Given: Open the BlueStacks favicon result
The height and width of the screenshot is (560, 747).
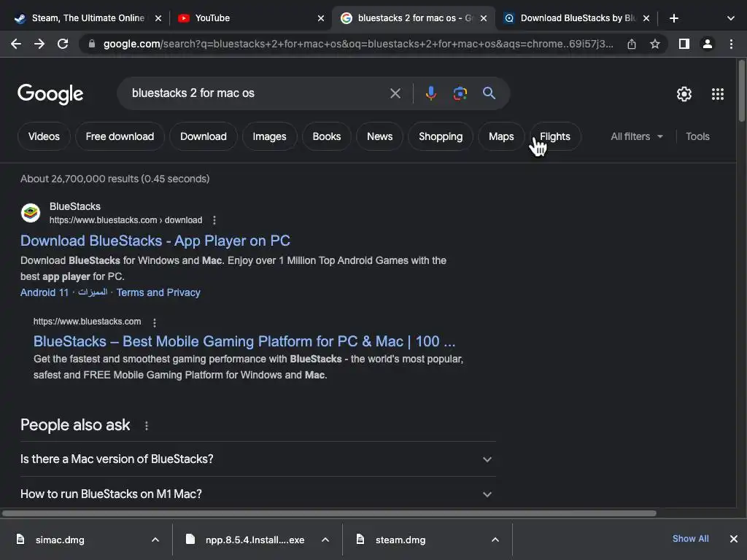Looking at the screenshot, I should pos(31,213).
